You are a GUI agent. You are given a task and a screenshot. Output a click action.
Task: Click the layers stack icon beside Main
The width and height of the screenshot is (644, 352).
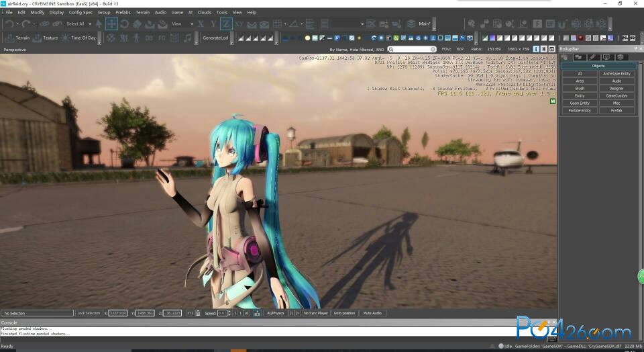411,24
